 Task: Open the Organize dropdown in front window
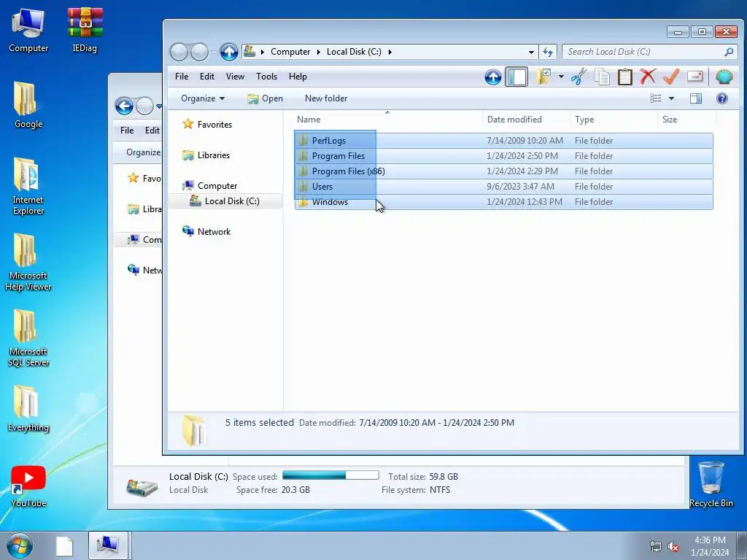pos(203,98)
